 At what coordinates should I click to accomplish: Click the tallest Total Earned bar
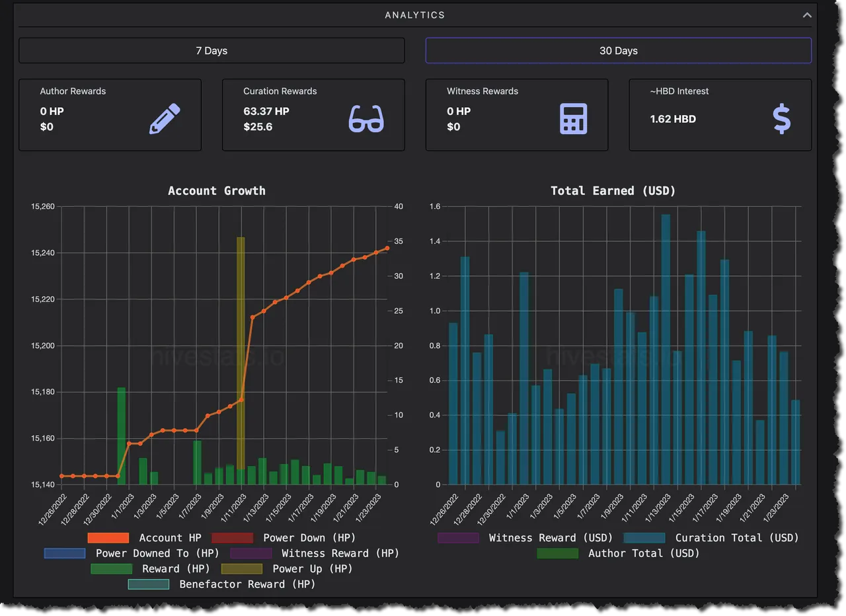[666, 350]
